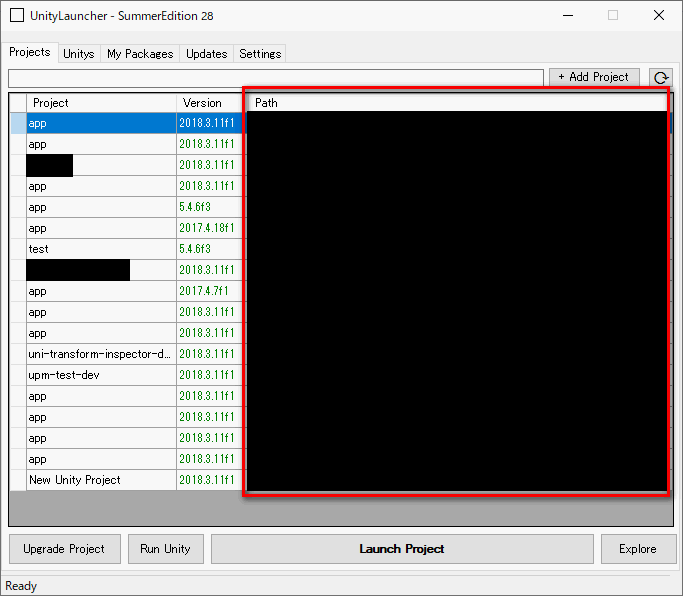Click the Explore button
Screen dimensions: 683x596
click(x=638, y=549)
